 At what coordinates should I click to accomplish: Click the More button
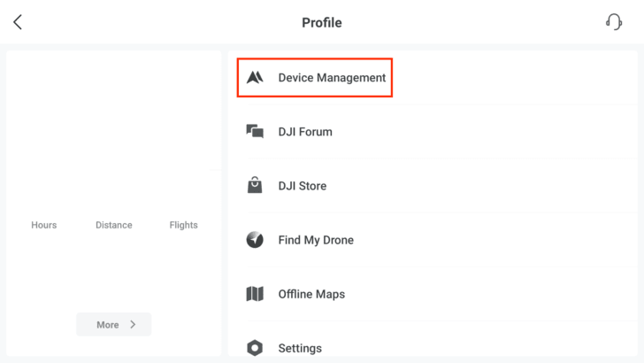(x=114, y=324)
